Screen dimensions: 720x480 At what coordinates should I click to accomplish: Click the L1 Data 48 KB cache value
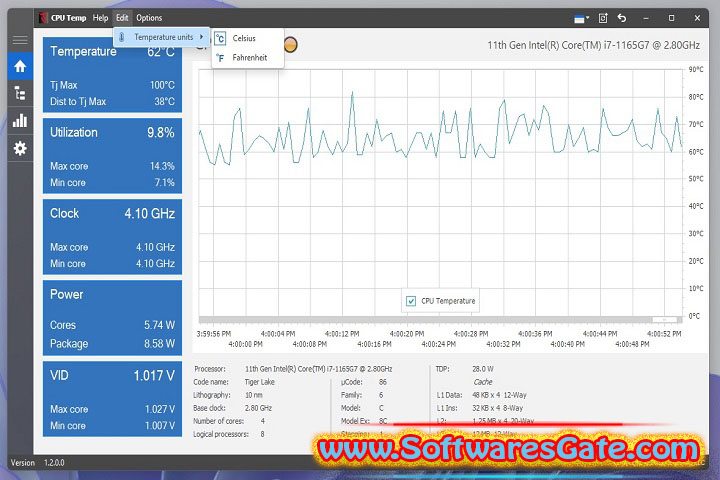pos(499,395)
